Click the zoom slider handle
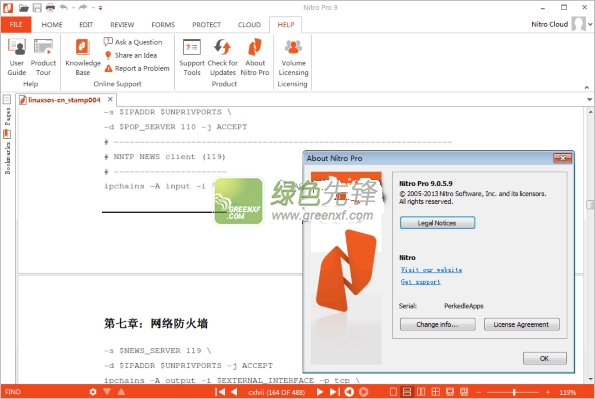595x399 pixels. point(514,392)
